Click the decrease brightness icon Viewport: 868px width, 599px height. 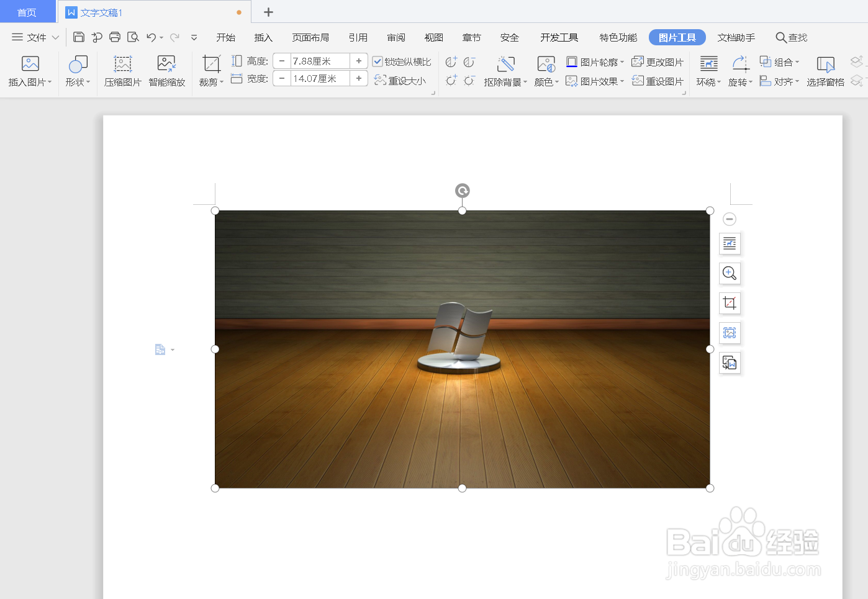[x=469, y=80]
